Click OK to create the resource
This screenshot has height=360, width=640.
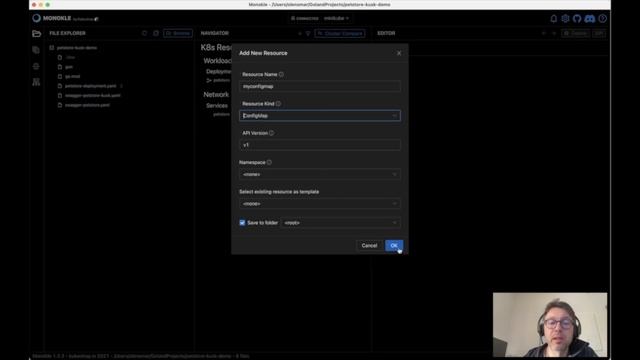point(394,245)
